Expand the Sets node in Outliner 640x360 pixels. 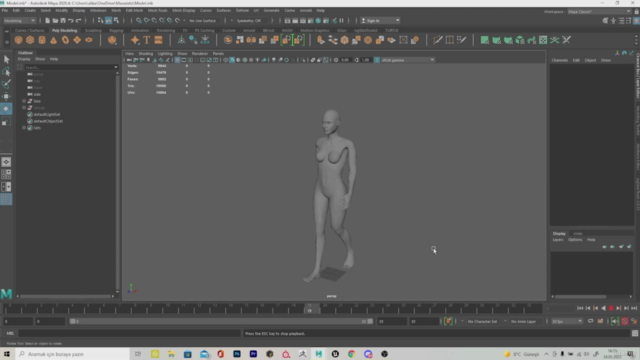[x=24, y=128]
